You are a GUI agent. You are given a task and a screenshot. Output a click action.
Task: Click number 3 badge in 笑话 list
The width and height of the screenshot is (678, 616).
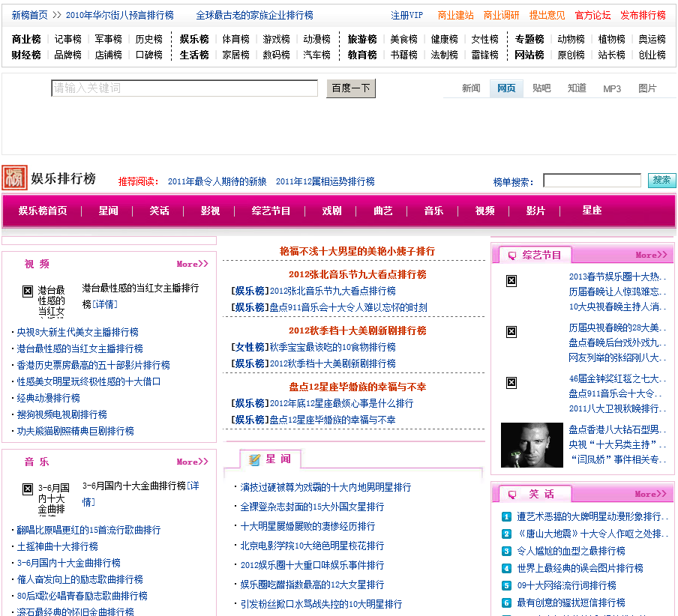[x=506, y=552]
